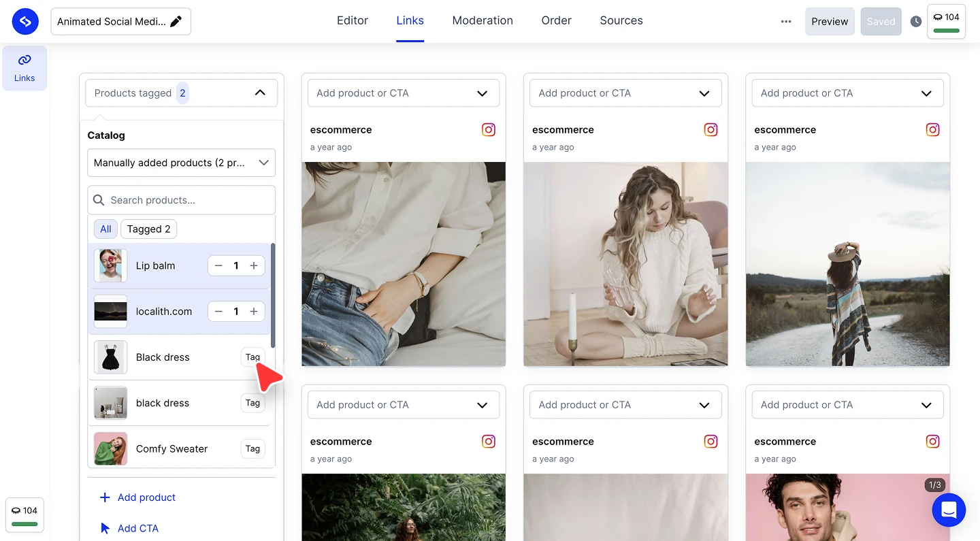Expand Add product or CTA on white shirt post
980x541 pixels.
(x=404, y=93)
